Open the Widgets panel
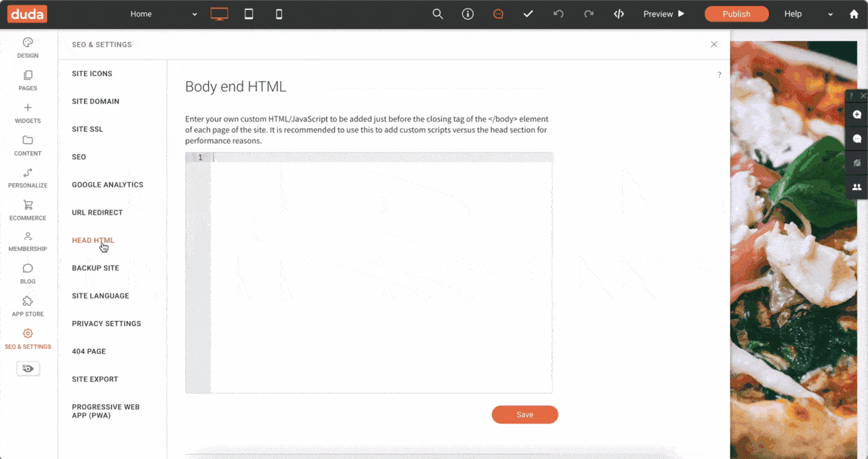Viewport: 868px width, 459px height. pos(27,113)
